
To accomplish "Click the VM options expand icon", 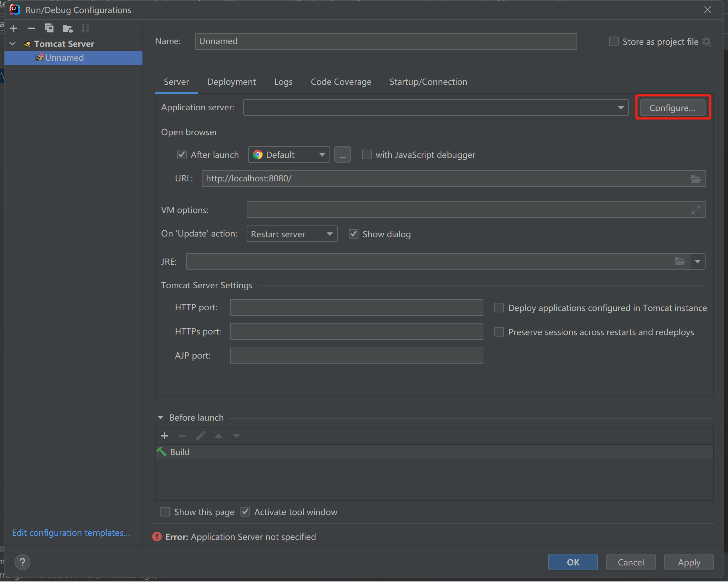I will [696, 209].
